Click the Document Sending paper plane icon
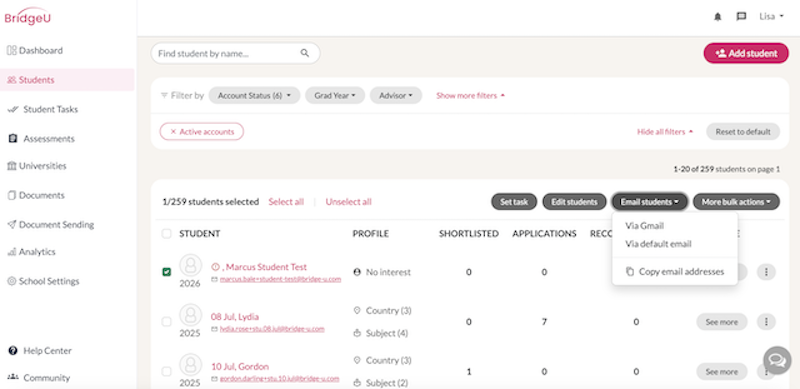Screen dimensions: 800x389 point(12,225)
